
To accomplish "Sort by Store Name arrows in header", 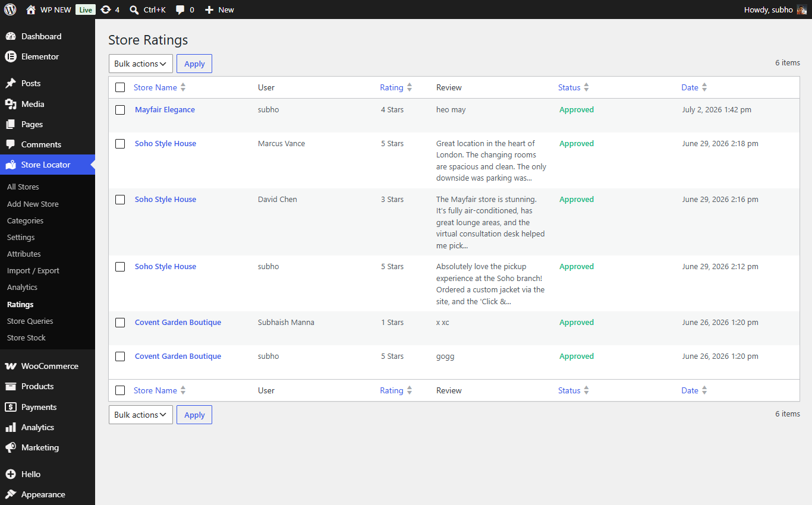I will (x=183, y=87).
